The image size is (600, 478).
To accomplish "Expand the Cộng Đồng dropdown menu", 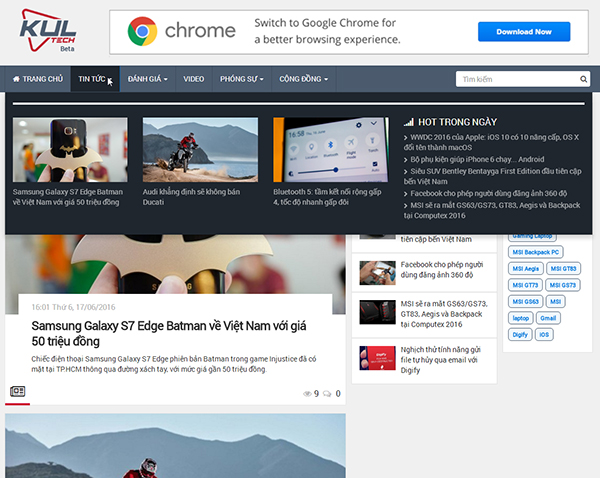I will point(304,79).
